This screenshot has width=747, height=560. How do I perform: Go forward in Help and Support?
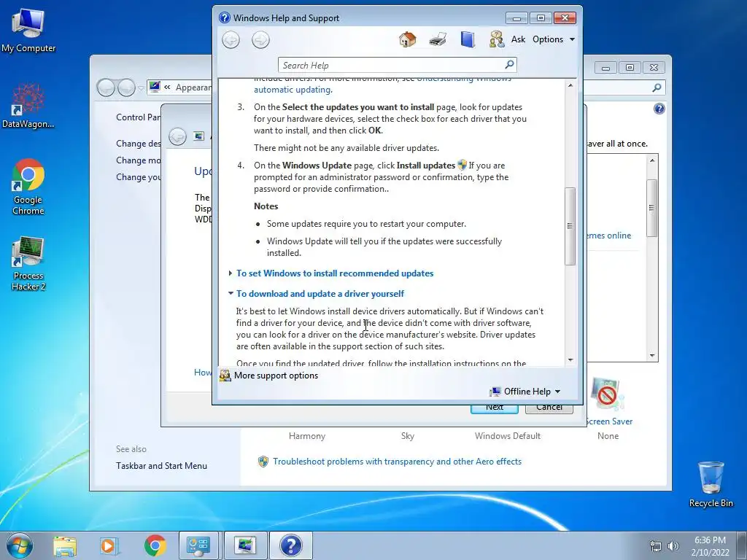260,39
